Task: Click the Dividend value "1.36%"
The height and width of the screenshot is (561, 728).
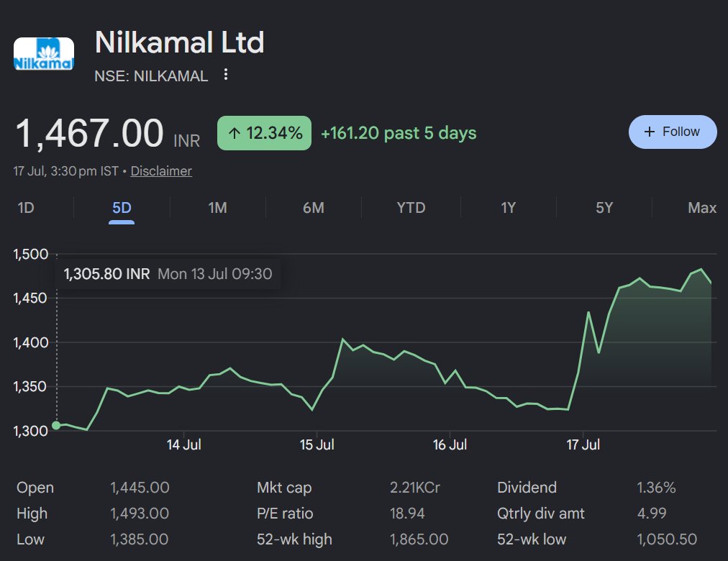Action: click(657, 488)
